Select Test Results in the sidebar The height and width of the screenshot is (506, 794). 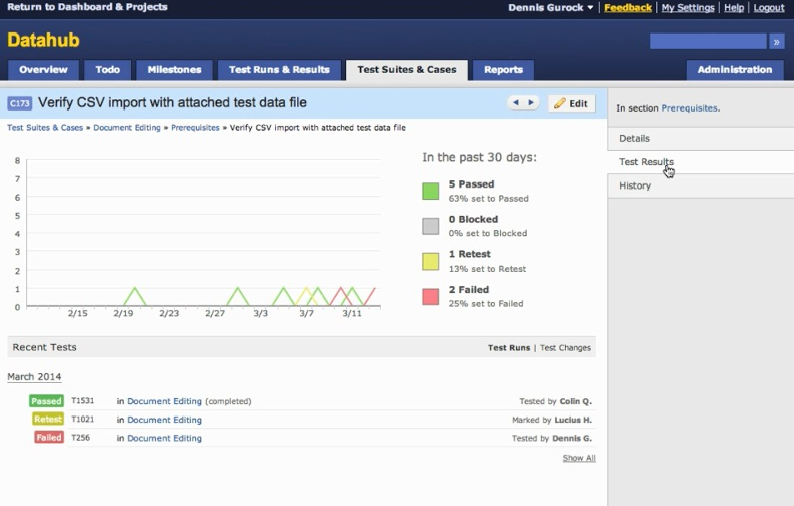pyautogui.click(x=701, y=162)
